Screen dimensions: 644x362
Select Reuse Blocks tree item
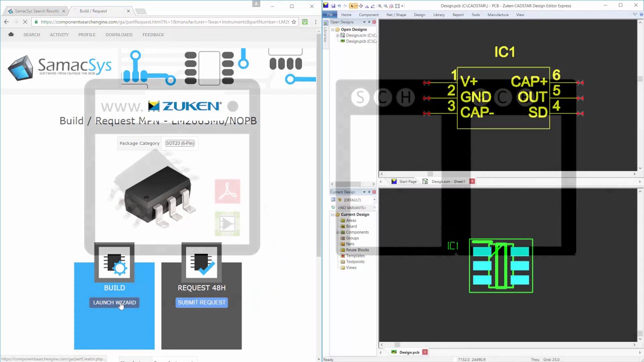tap(357, 250)
